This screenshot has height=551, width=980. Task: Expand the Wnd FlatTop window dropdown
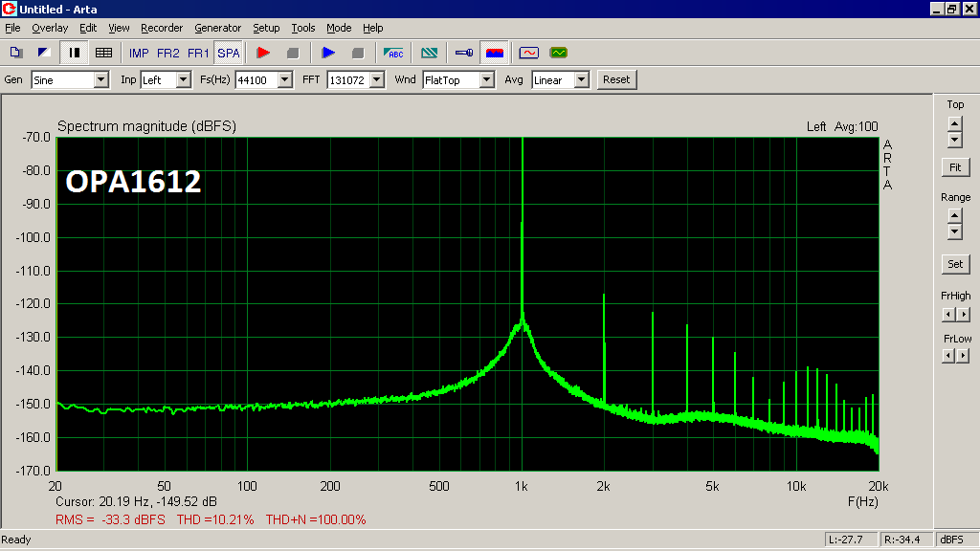[487, 80]
